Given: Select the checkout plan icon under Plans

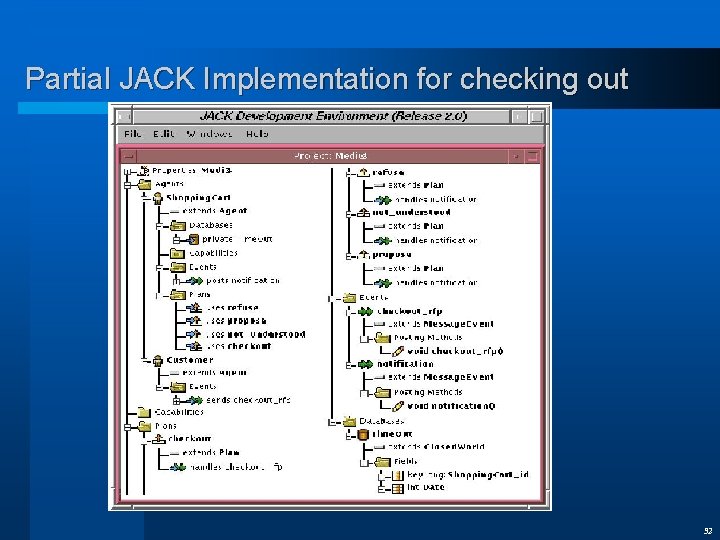Looking at the screenshot, I should pos(158,439).
